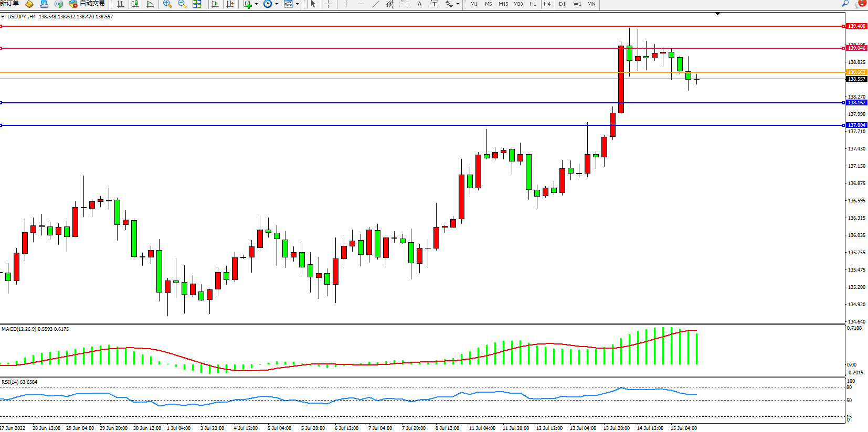This screenshot has width=868, height=432.
Task: Click the chat notification icon with badge
Action: pos(860,4)
